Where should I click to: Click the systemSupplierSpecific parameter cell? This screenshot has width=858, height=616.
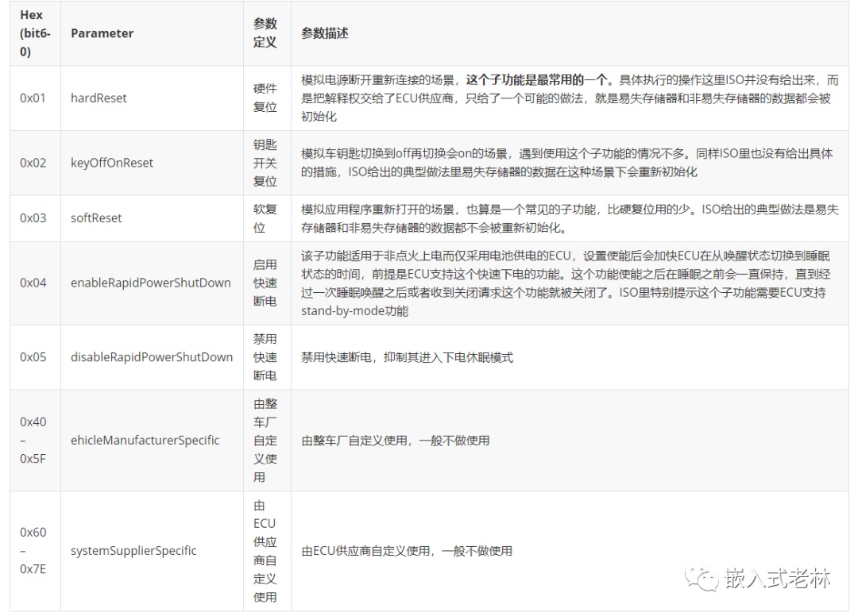point(152,550)
